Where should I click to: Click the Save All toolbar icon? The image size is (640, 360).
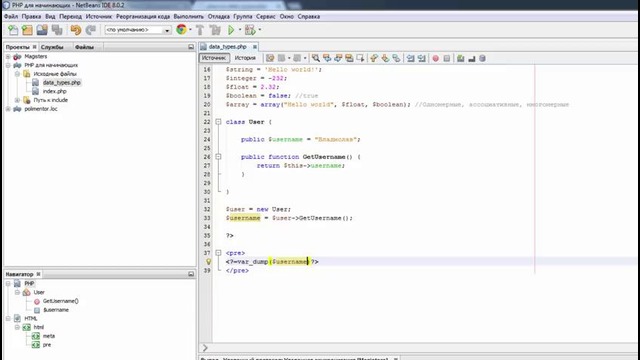[x=57, y=30]
